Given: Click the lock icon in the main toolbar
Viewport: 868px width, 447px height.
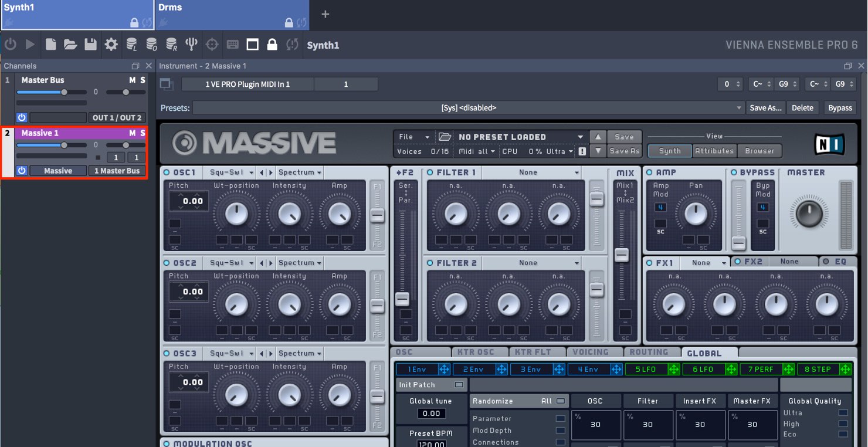Looking at the screenshot, I should click(272, 45).
